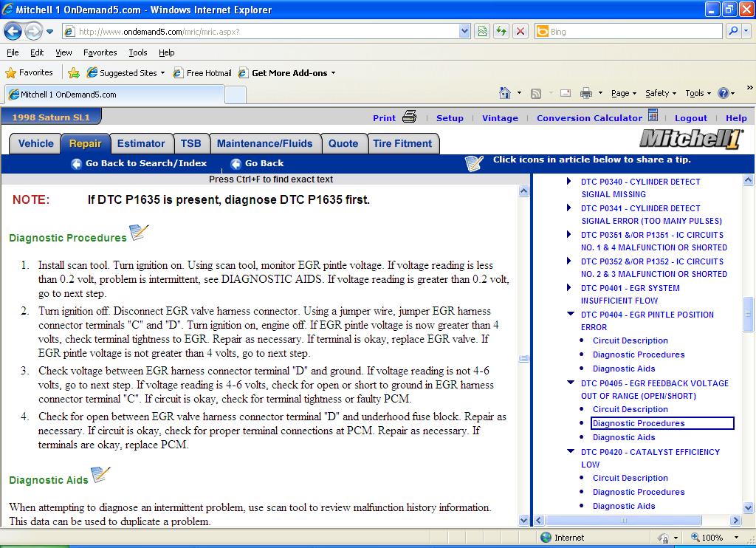Image resolution: width=756 pixels, height=548 pixels.
Task: Click the calculator icon beside Conversion Calculator
Action: 653,115
